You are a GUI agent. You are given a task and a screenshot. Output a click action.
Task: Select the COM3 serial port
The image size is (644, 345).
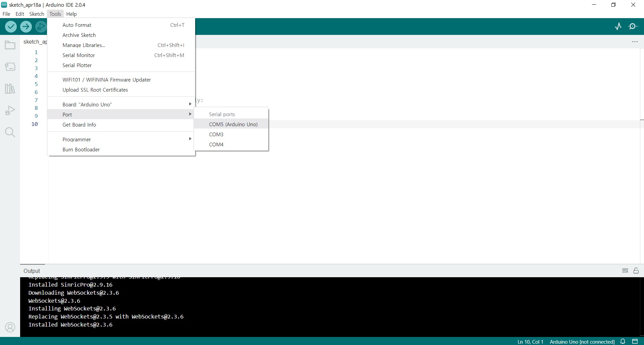tap(231, 134)
